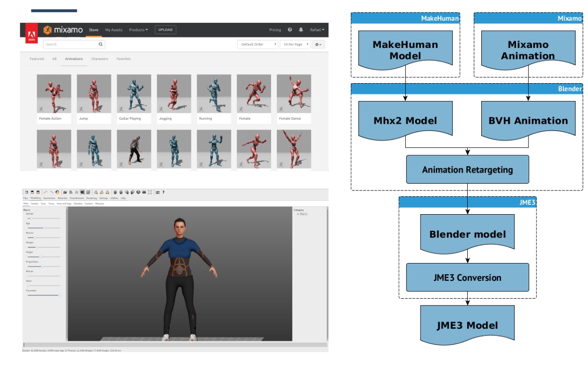Switch to the Store tab in Mixamo
The height and width of the screenshot is (365, 588).
coord(93,30)
